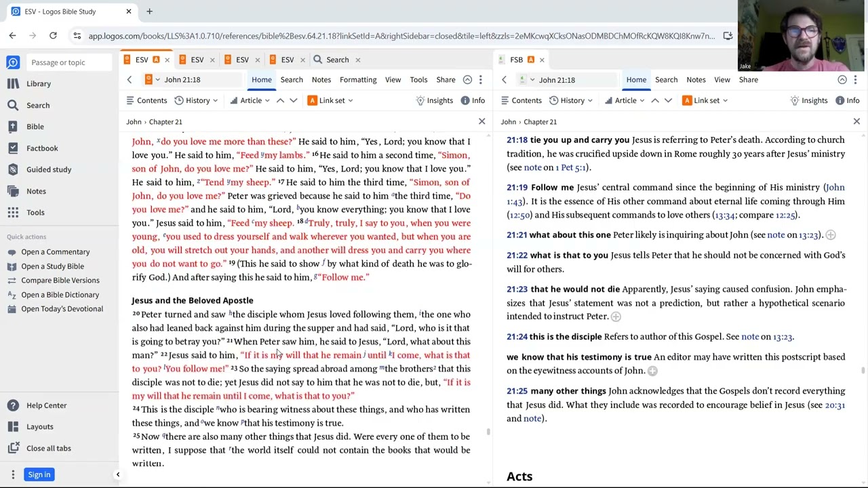Open the 1 Pet 5:1 cross-reference link
Viewport: 868px width, 488px height.
[571, 167]
